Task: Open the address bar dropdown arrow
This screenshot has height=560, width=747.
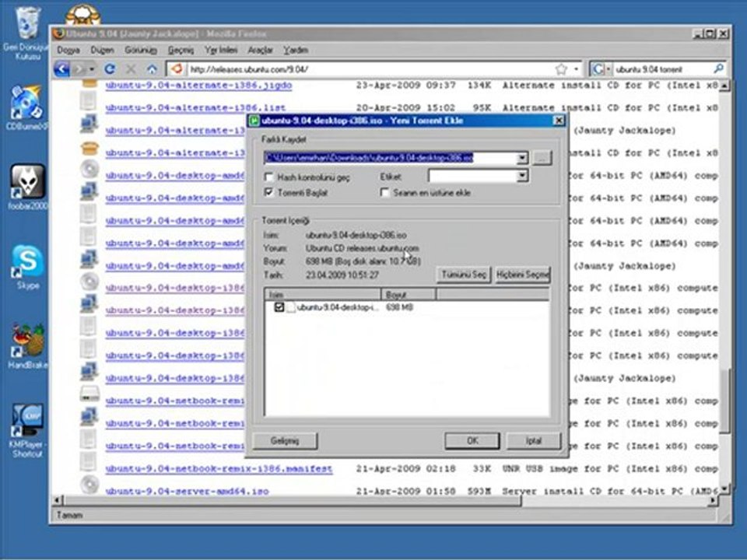Action: point(577,69)
